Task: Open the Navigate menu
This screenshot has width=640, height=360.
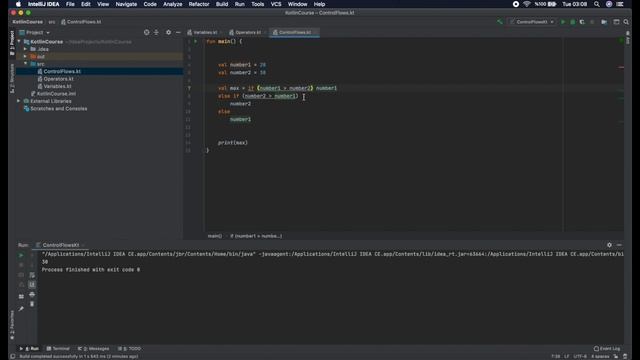Action: (126, 4)
